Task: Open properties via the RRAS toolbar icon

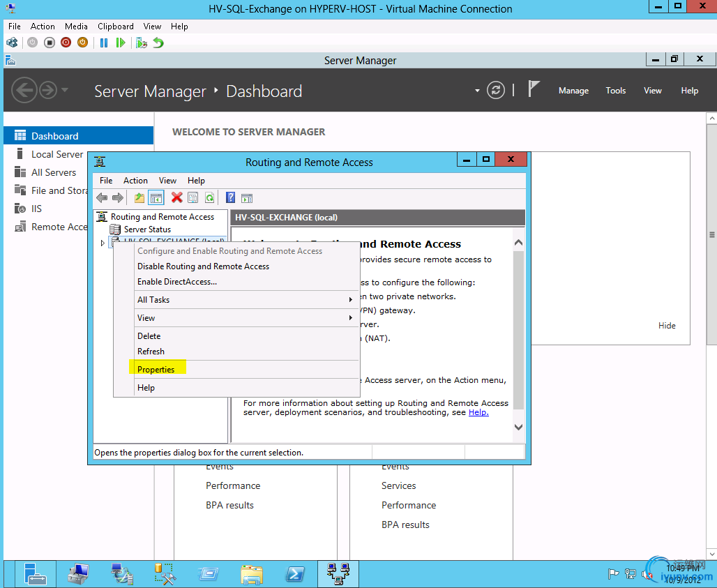Action: coord(193,198)
